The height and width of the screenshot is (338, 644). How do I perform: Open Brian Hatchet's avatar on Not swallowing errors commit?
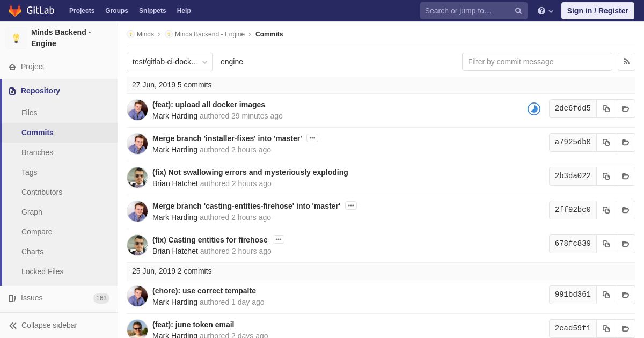click(x=137, y=178)
